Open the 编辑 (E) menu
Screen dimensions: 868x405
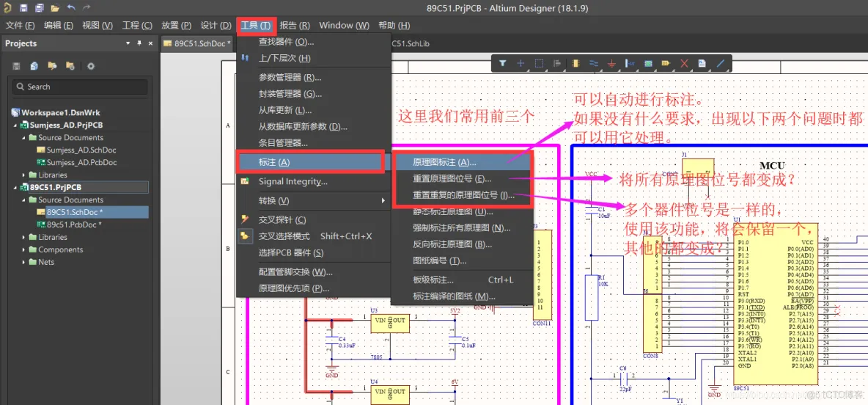(x=59, y=26)
